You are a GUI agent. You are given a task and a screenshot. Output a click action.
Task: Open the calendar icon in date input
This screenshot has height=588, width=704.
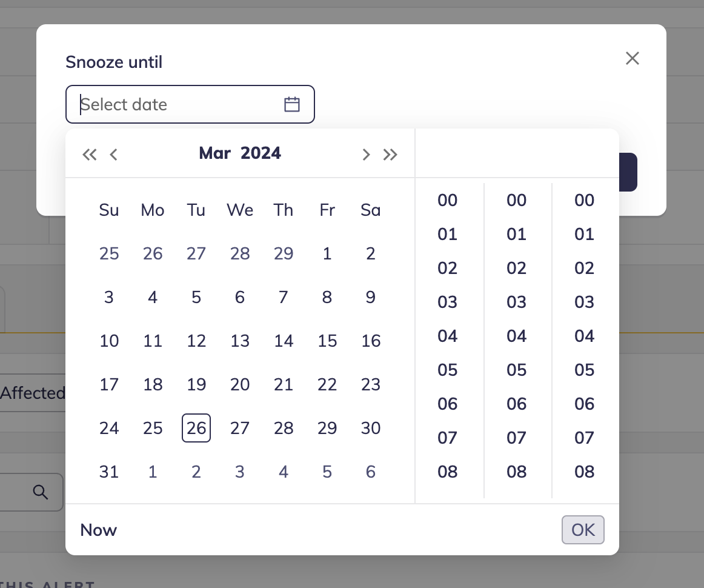pos(292,104)
